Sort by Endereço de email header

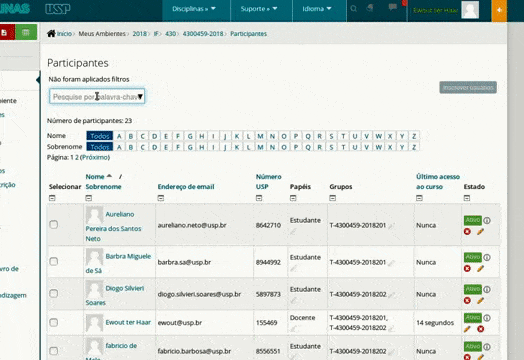point(186,187)
